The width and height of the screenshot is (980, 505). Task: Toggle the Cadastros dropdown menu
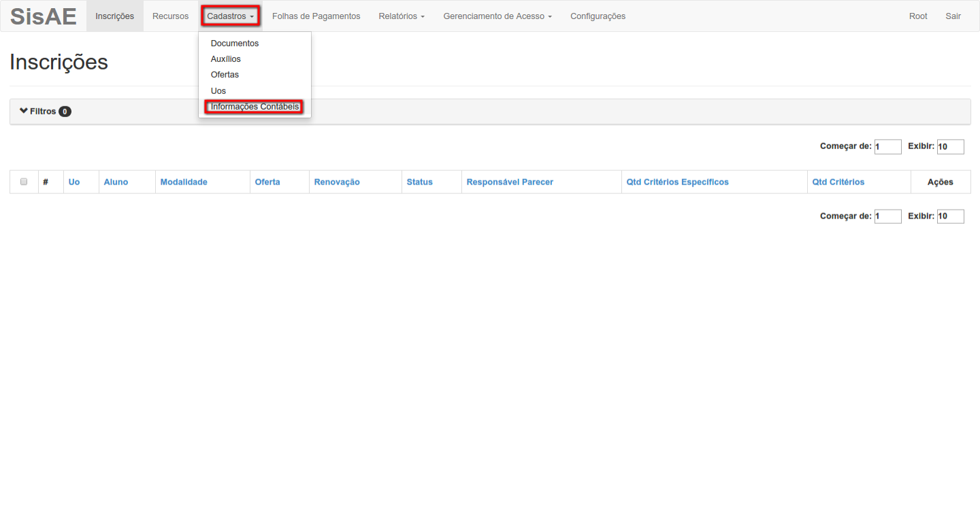(231, 16)
